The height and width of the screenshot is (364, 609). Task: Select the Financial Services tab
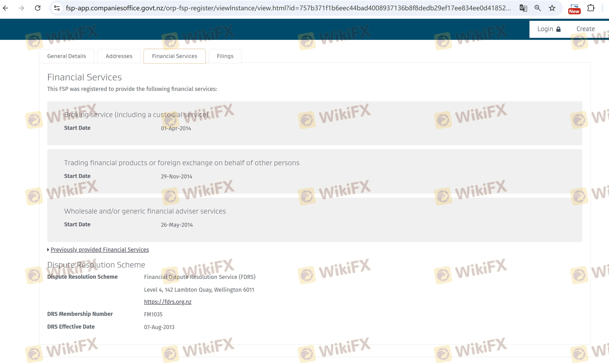[175, 56]
